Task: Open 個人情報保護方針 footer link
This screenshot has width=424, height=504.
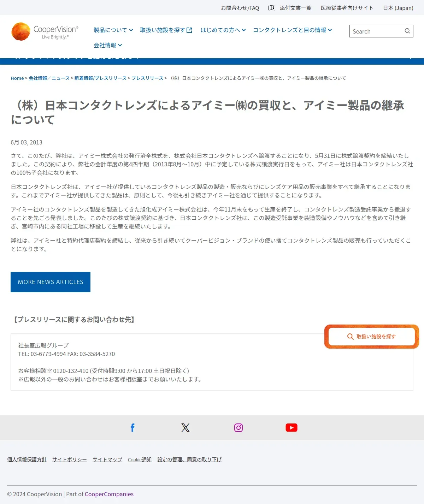Action: click(x=27, y=459)
